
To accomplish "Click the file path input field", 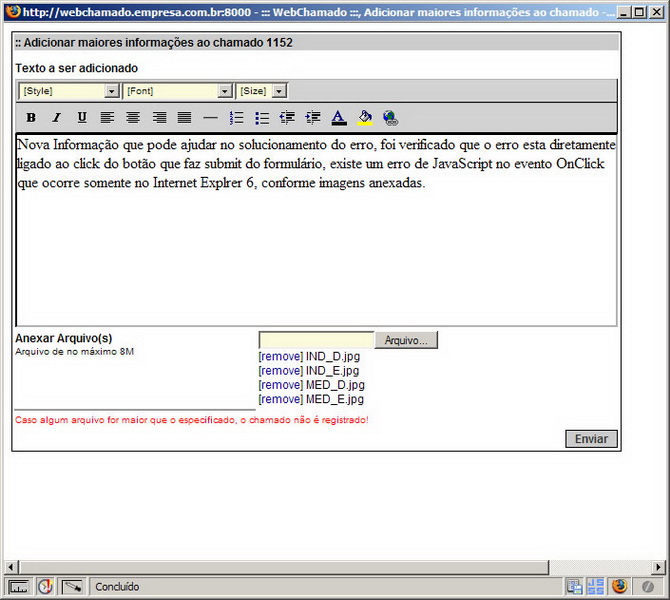I will (x=316, y=340).
